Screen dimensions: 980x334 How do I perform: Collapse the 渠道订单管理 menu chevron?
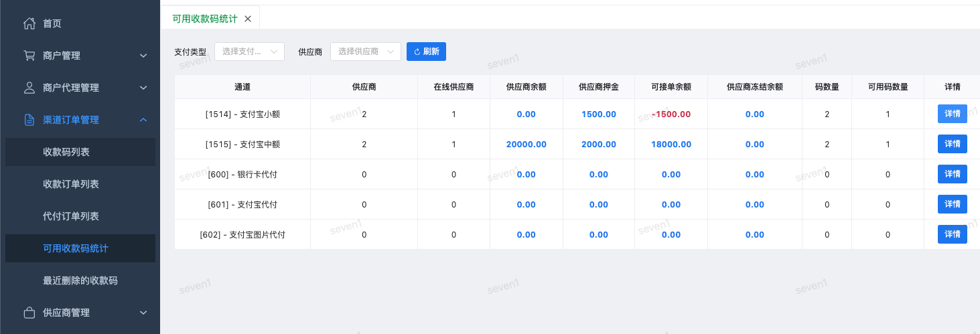143,120
